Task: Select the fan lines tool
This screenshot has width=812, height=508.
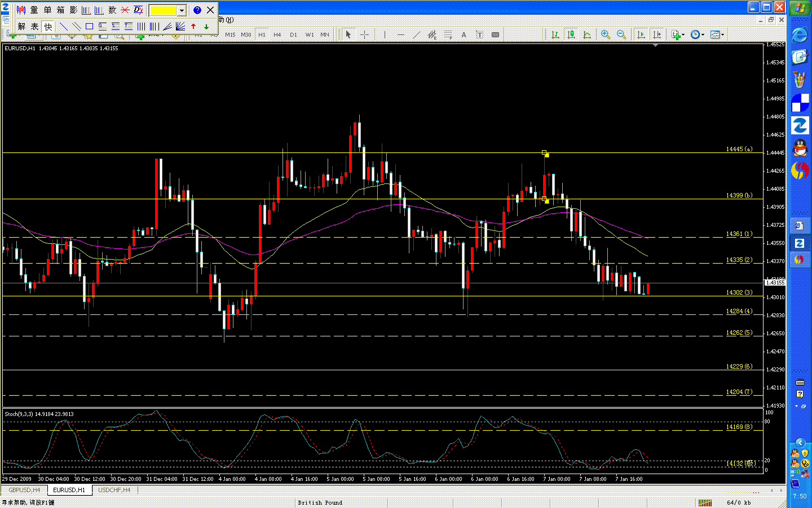Action: click(180, 27)
